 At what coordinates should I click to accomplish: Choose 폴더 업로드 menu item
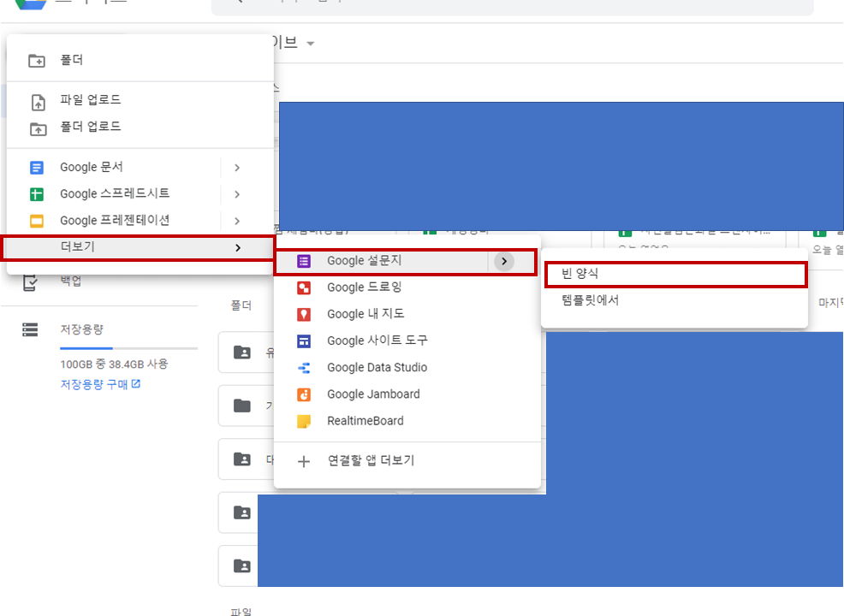point(140,127)
